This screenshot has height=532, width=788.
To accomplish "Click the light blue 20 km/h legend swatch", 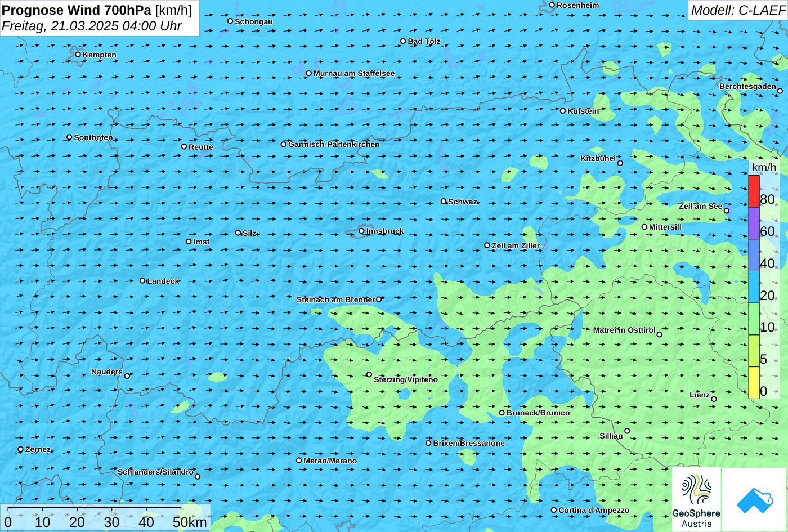I will click(x=754, y=287).
